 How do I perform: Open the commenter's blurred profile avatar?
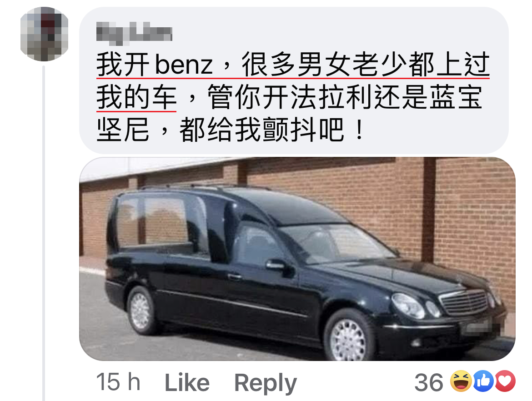click(45, 34)
